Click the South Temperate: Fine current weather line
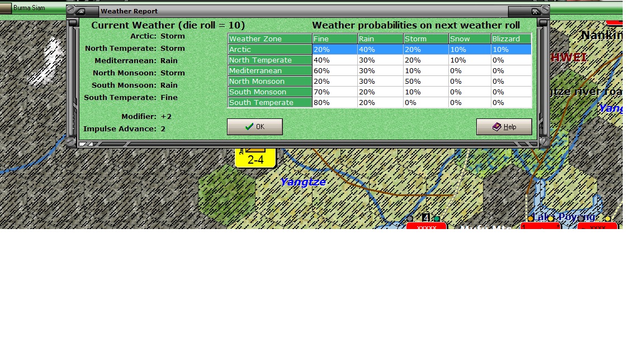The image size is (644, 362). click(x=131, y=98)
